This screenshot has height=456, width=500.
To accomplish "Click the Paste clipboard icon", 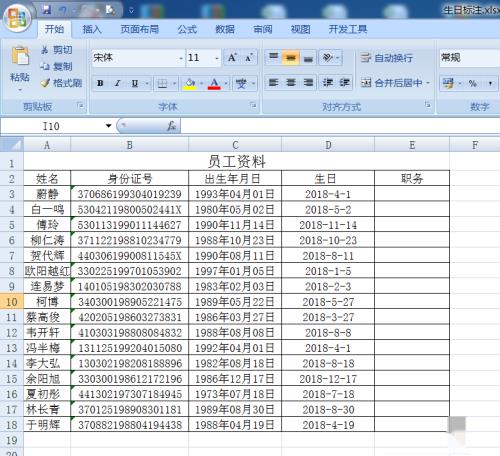I will (20, 56).
